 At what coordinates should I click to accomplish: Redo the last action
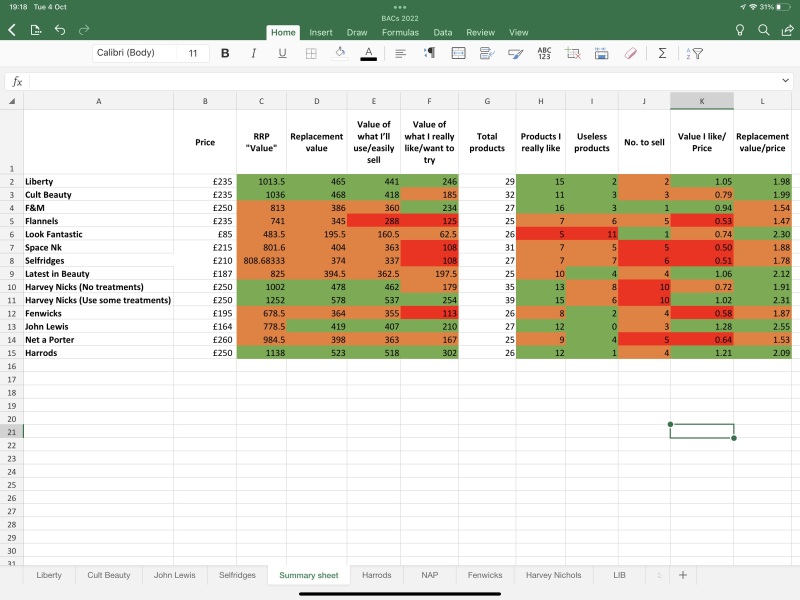(84, 30)
